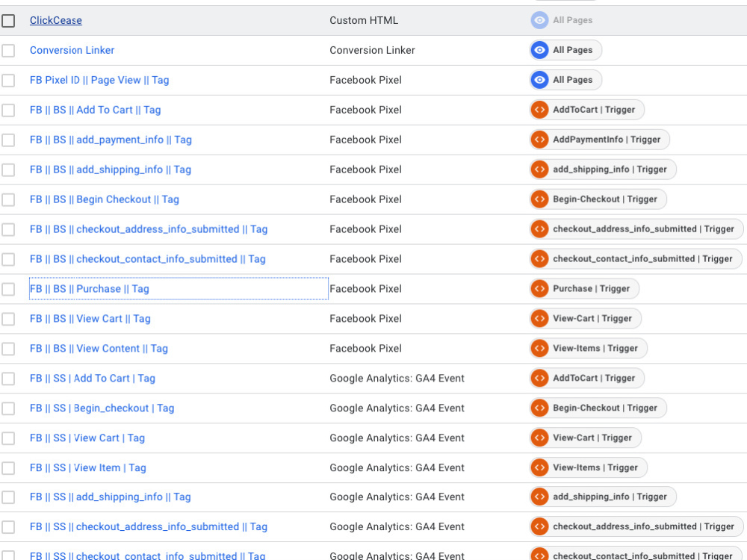Check the FB BS View Cart tag checkbox
Viewport: 747px width, 560px height.
point(8,319)
